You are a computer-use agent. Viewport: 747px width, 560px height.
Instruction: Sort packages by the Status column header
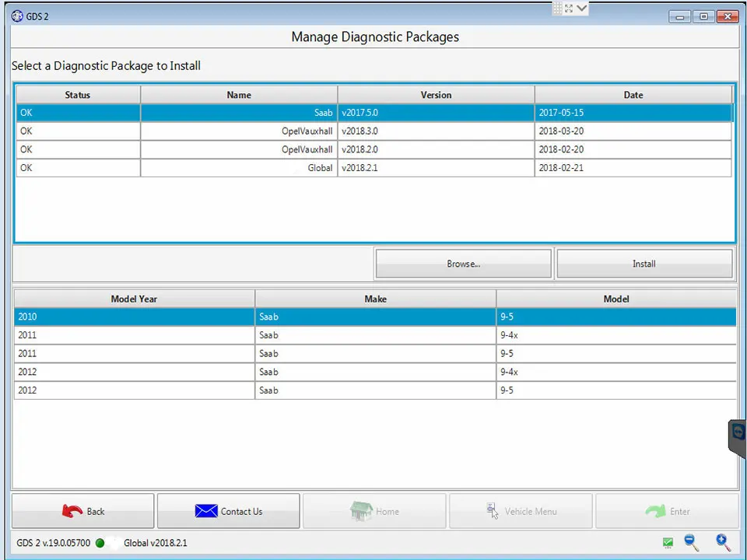click(78, 95)
